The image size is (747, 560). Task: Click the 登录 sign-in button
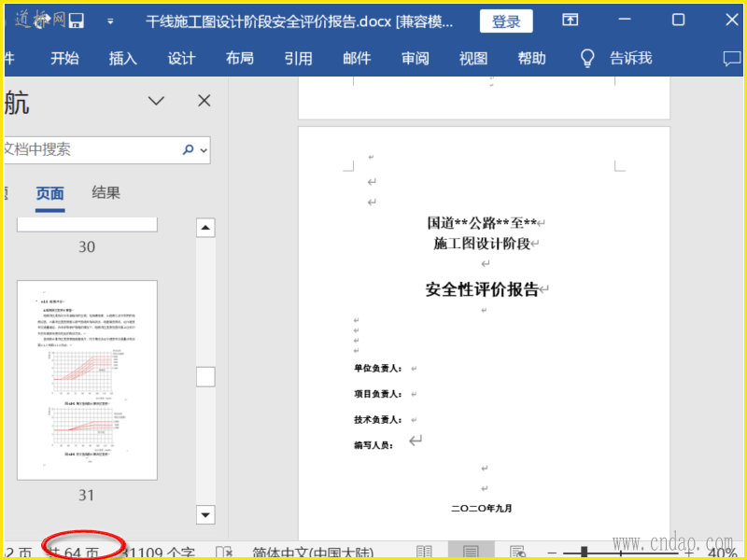pyautogui.click(x=506, y=21)
